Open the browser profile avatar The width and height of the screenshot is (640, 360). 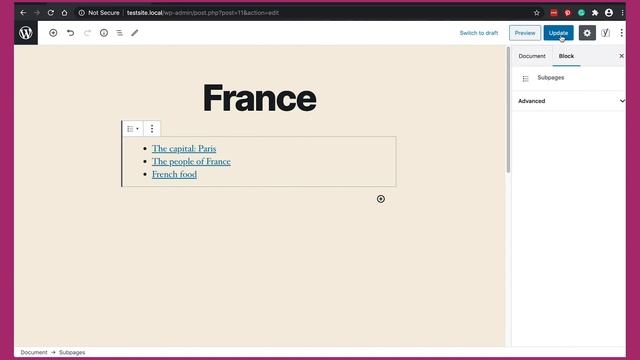[609, 13]
